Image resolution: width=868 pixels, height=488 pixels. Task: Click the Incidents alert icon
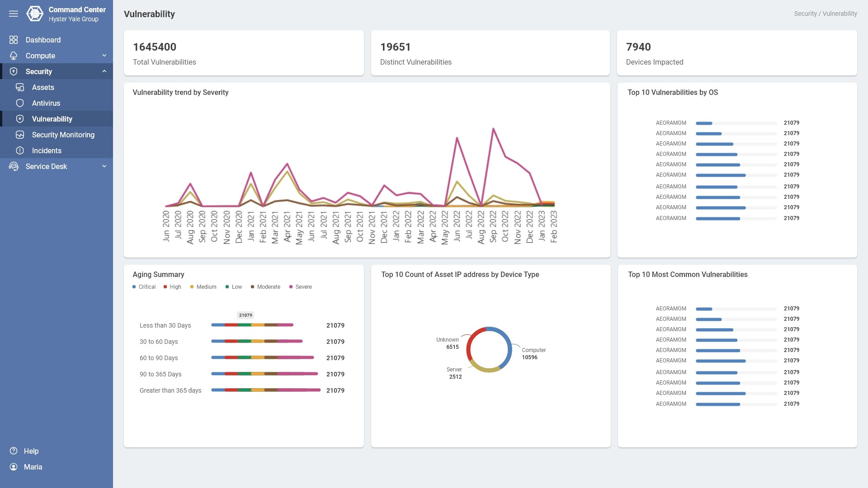point(20,150)
